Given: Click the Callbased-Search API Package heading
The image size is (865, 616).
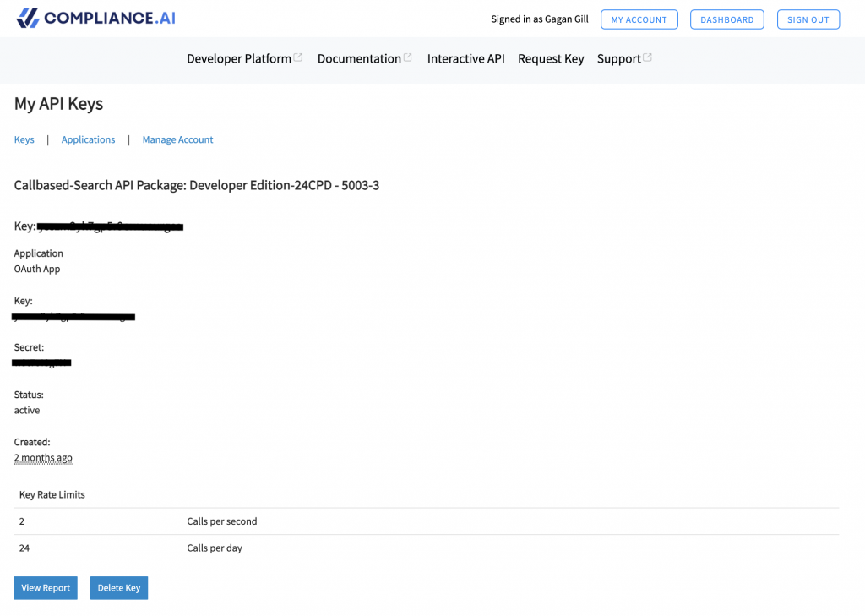Looking at the screenshot, I should (x=196, y=185).
